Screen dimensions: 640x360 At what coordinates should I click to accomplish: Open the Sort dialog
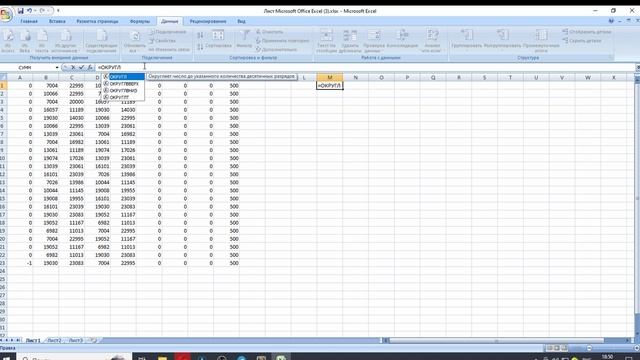[x=218, y=40]
